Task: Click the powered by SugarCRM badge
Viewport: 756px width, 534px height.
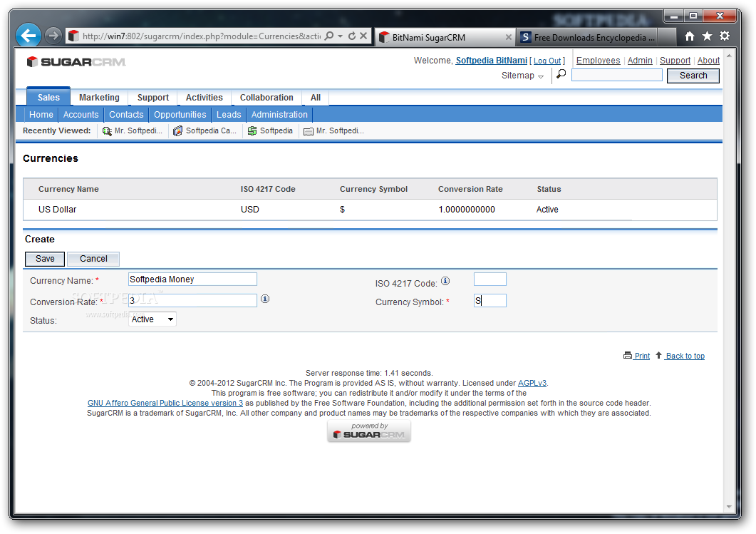Action: (x=369, y=431)
